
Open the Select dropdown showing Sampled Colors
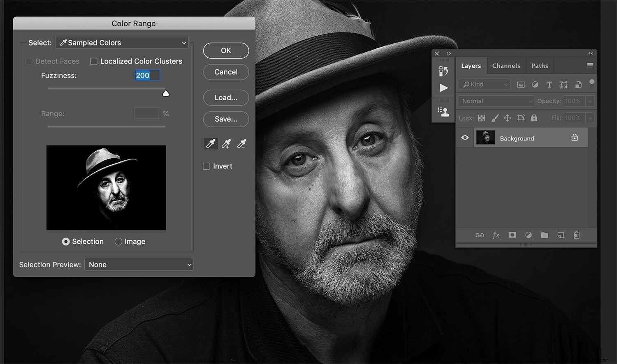[x=122, y=42]
